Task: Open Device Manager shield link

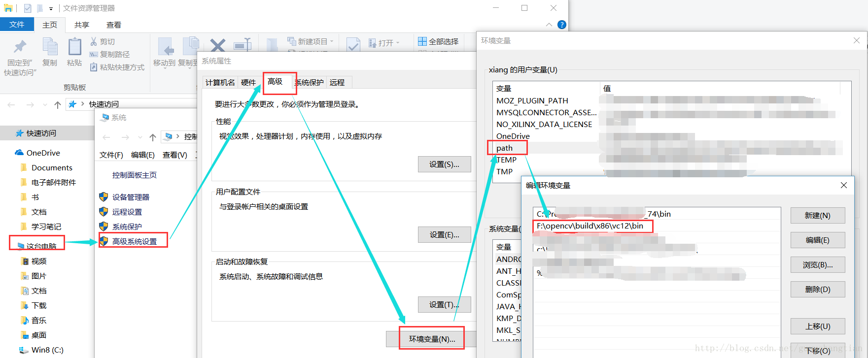Action: point(124,197)
